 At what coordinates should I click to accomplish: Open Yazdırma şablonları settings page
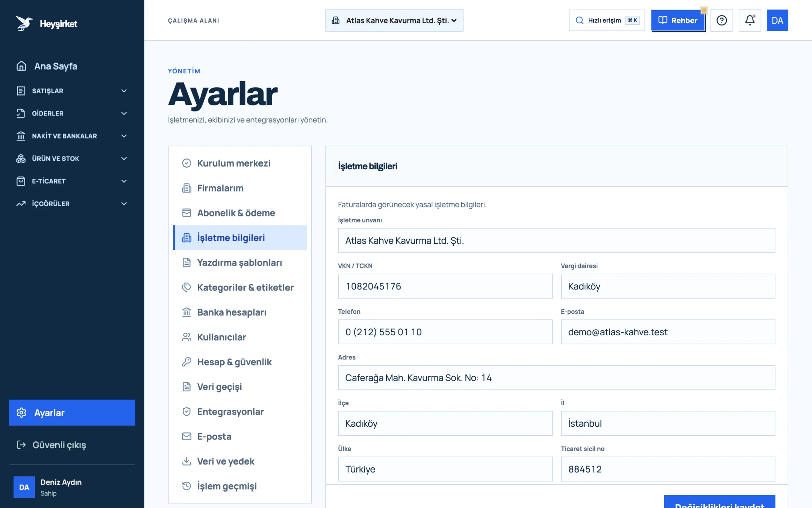click(x=240, y=262)
